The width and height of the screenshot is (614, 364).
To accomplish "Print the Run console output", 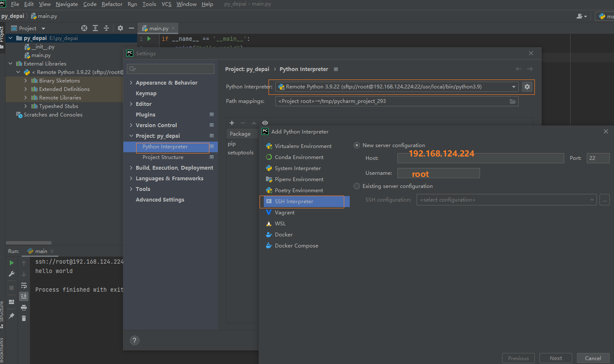I will point(24,307).
